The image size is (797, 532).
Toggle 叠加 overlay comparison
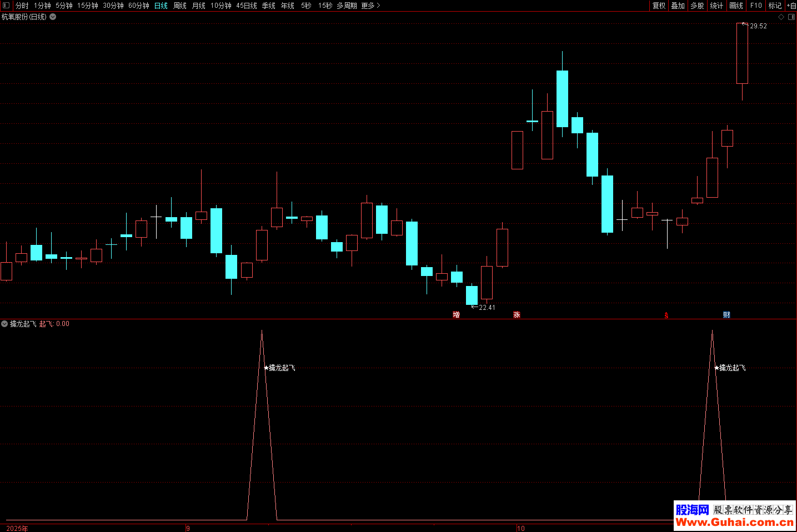coord(678,6)
